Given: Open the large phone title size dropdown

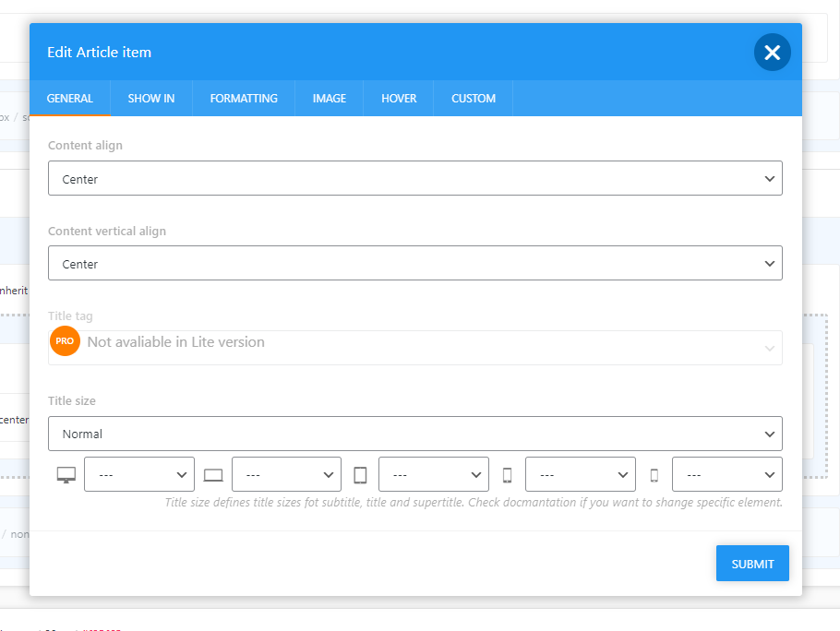Looking at the screenshot, I should click(581, 474).
